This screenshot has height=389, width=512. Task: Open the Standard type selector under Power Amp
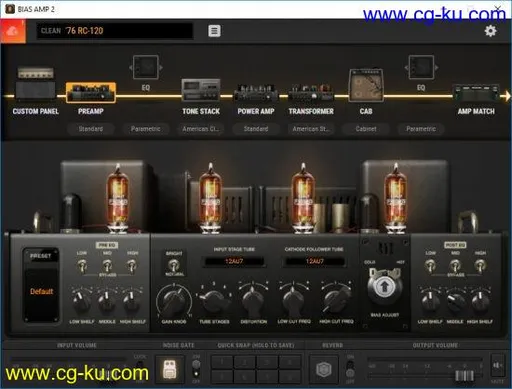tap(256, 129)
